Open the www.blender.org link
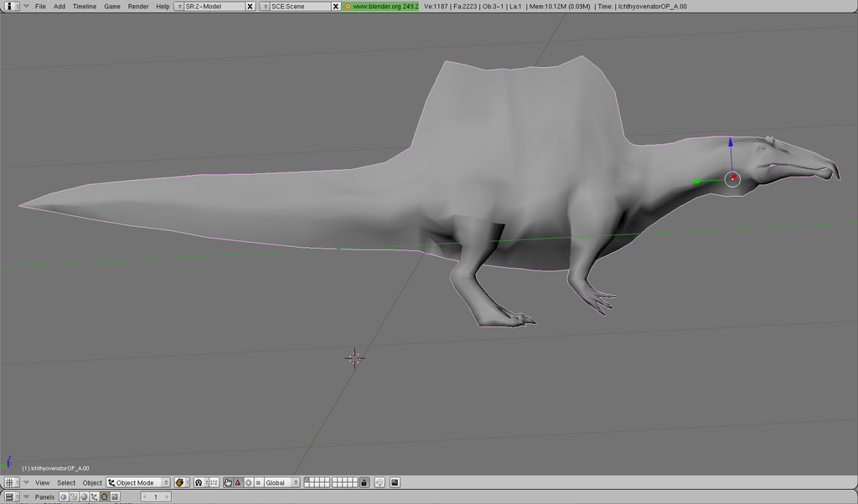The width and height of the screenshot is (858, 504). coord(380,6)
